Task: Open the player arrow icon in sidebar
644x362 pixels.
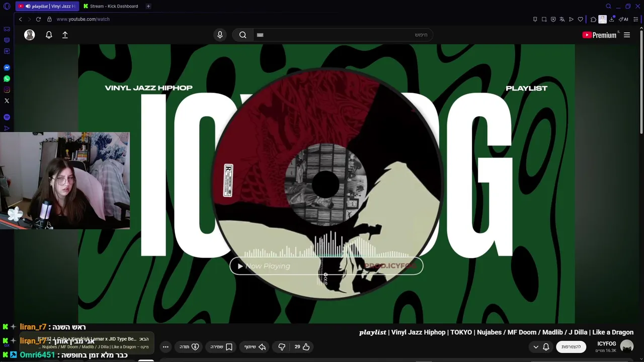Action: 7,128
